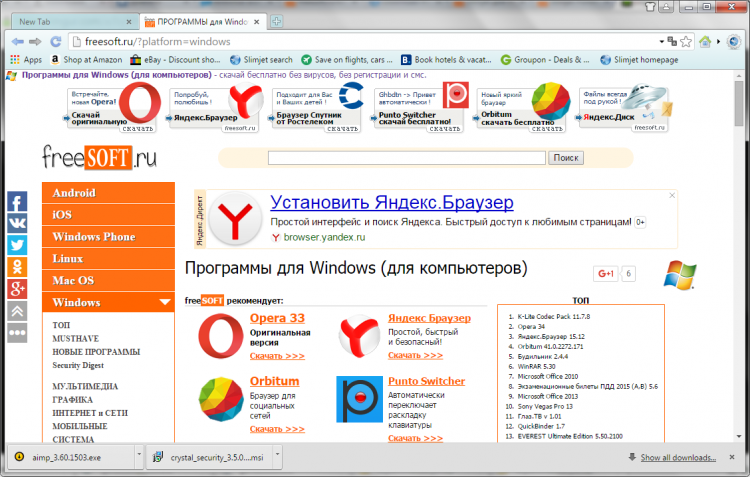This screenshot has width=750, height=477.
Task: Click the address bar URL field
Action: tap(364, 42)
